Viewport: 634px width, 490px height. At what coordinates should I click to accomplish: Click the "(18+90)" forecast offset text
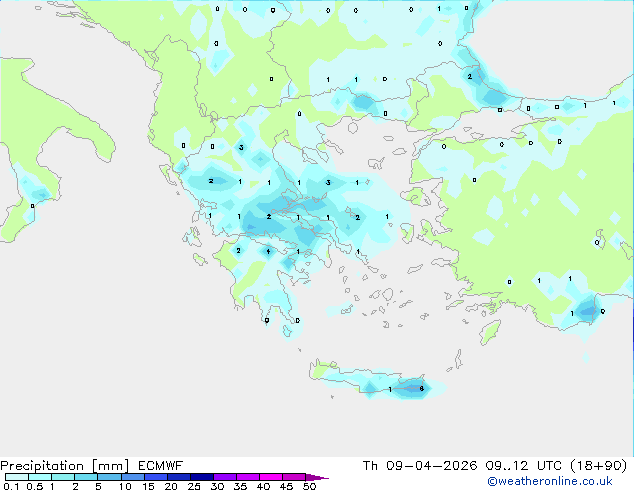coord(598,466)
